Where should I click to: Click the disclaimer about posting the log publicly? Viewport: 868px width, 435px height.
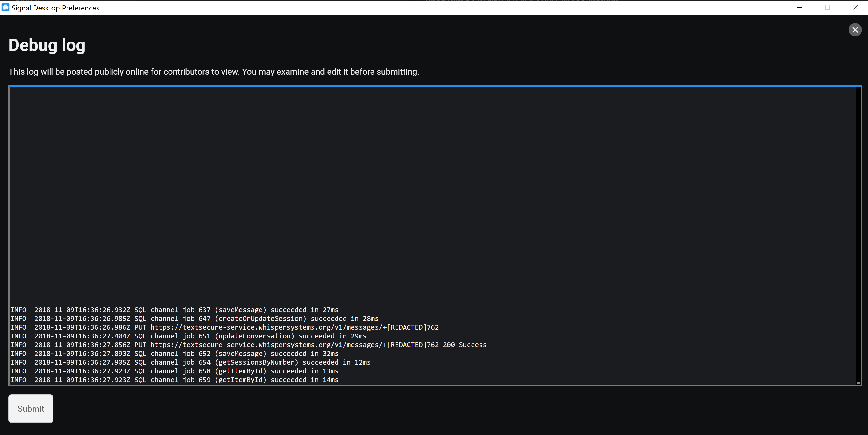[214, 71]
